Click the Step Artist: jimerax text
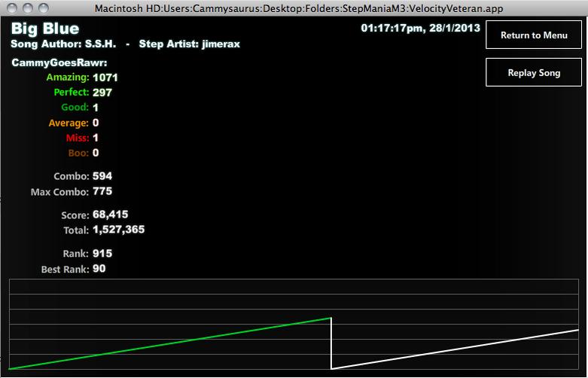588x378 pixels. [190, 44]
